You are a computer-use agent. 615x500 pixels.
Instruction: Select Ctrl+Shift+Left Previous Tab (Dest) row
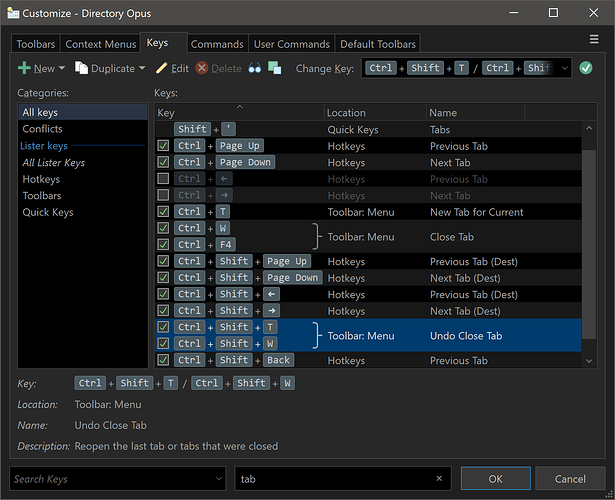(x=368, y=294)
